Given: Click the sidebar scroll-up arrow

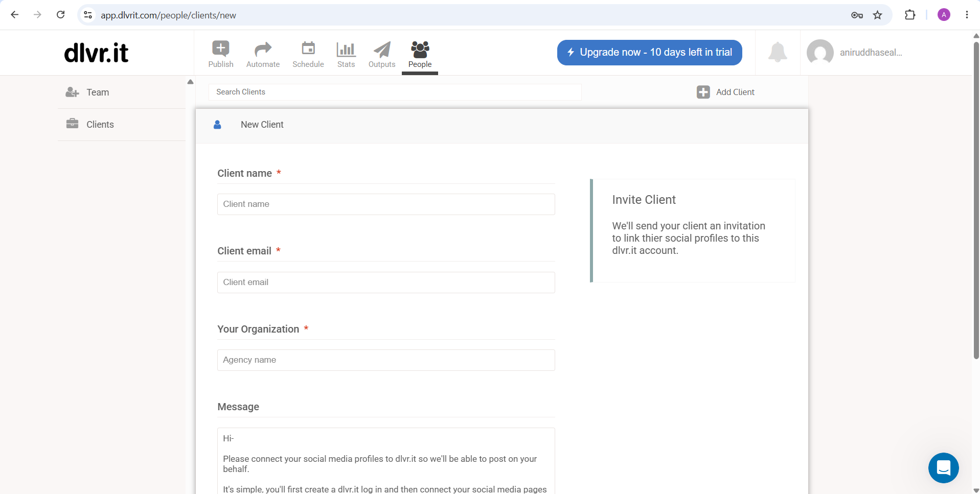Looking at the screenshot, I should tap(190, 82).
